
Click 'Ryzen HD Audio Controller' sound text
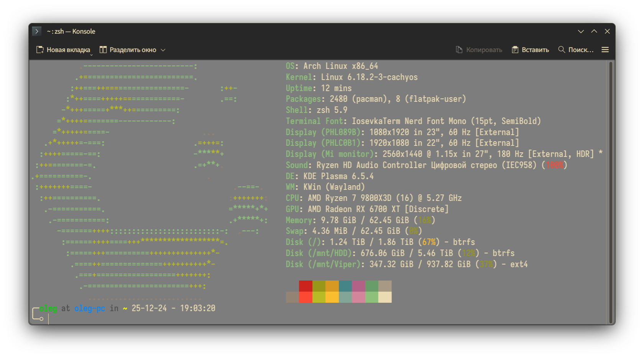point(371,165)
